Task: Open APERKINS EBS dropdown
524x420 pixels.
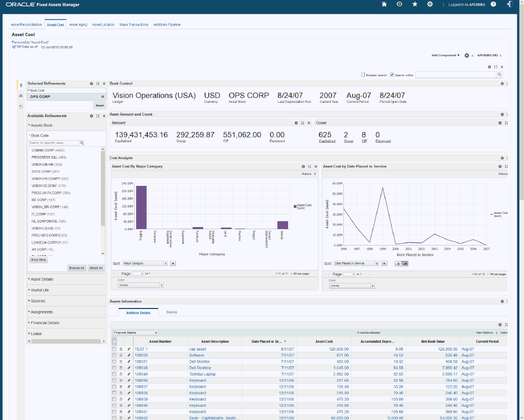Action: coord(489,55)
